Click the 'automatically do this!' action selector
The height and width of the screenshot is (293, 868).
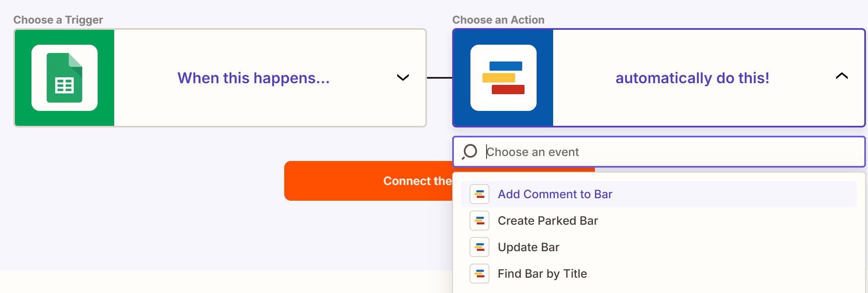(659, 78)
